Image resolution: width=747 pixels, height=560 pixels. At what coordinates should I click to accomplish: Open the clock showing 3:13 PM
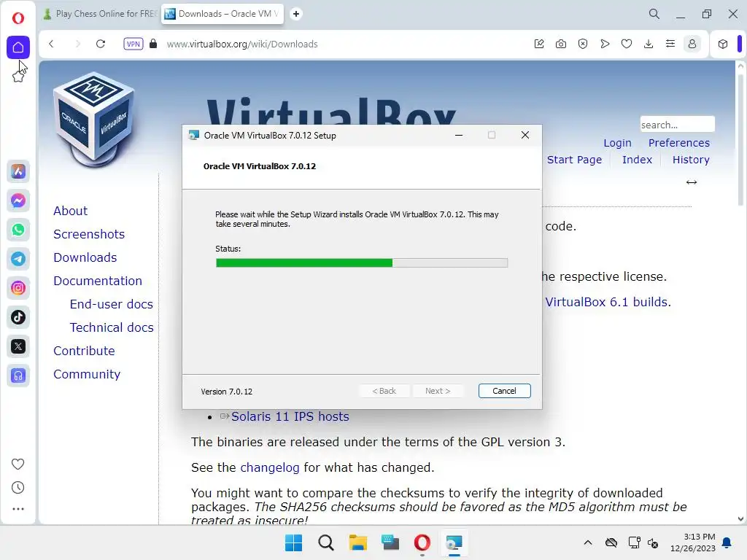(693, 542)
